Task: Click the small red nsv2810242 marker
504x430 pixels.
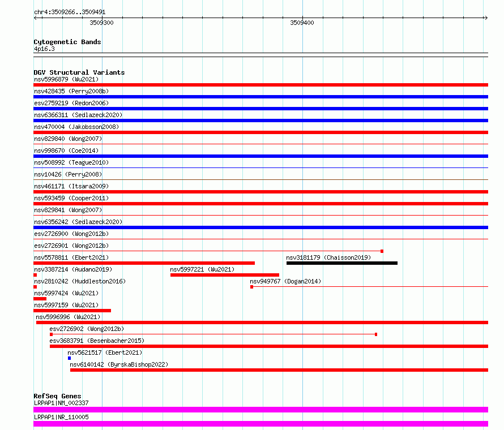Action: point(35,287)
